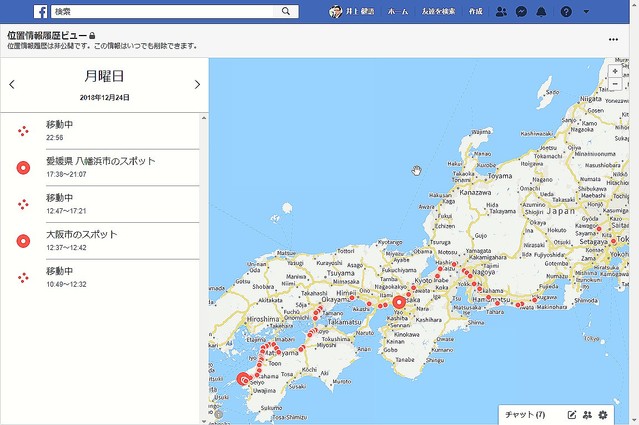The width and height of the screenshot is (639, 425).
Task: Click the moving dots icon at 22:56
Action: click(x=23, y=131)
